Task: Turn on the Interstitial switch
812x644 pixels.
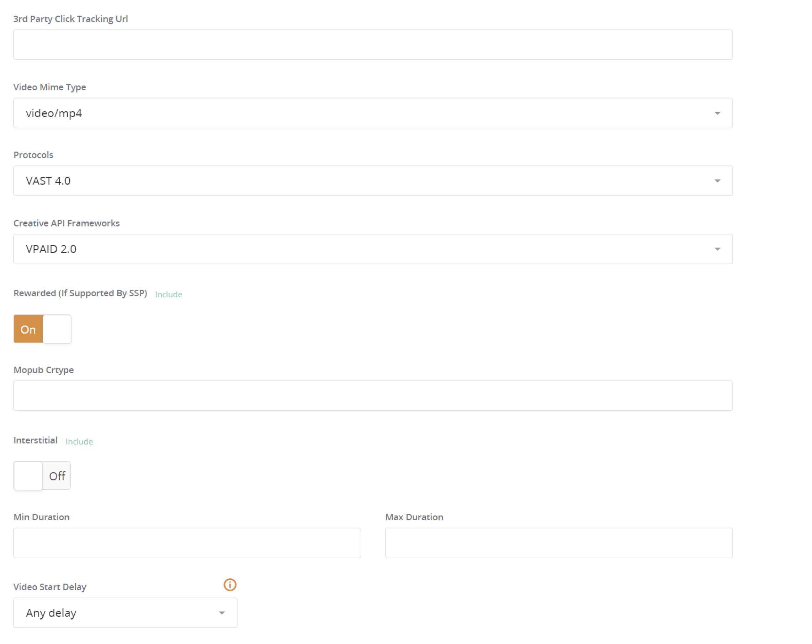Action: (x=28, y=476)
